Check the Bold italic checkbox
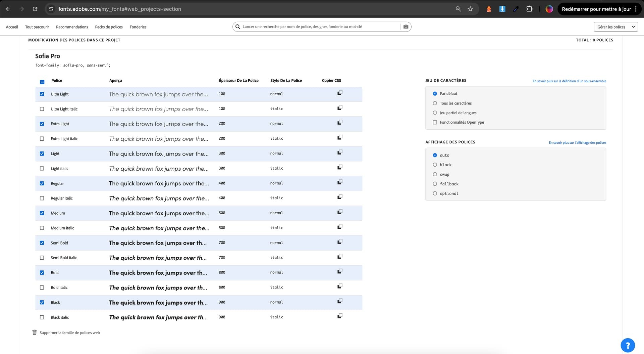Viewport: 644px width, 354px height. tap(42, 287)
